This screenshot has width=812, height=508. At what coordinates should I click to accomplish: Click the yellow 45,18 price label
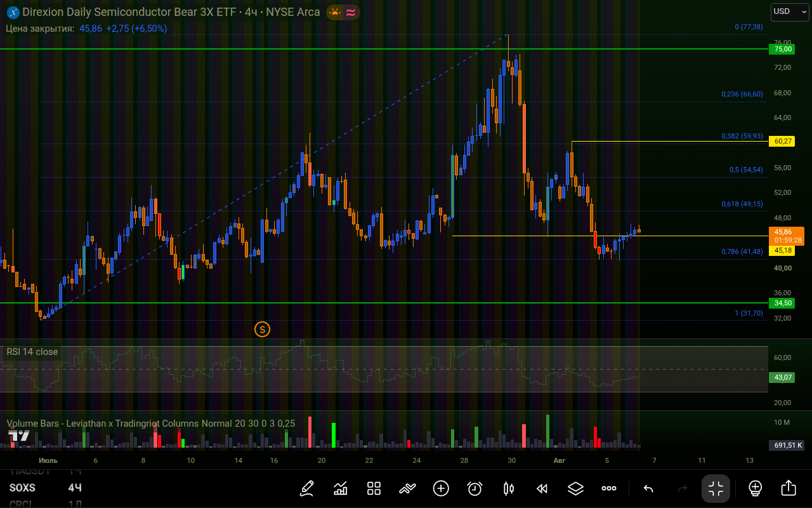[x=781, y=251]
